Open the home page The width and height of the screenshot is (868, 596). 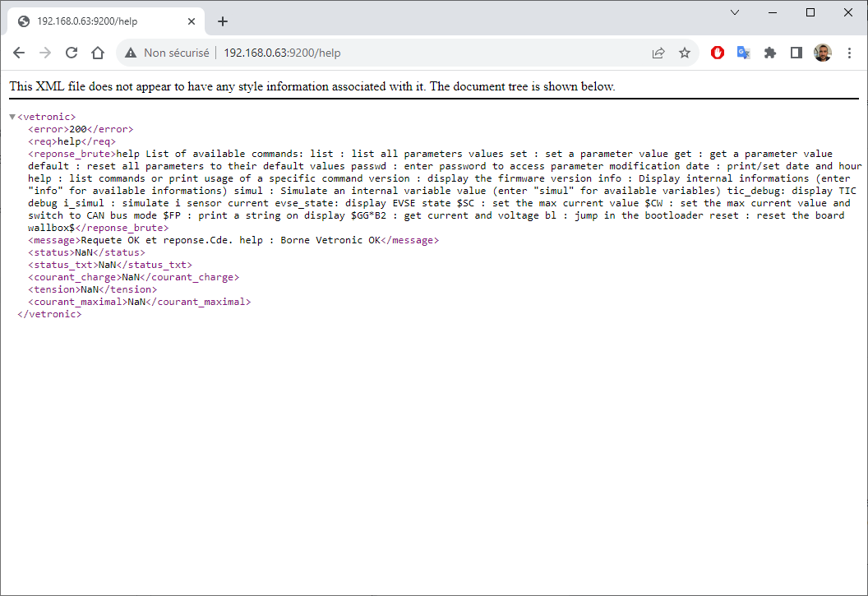[98, 53]
